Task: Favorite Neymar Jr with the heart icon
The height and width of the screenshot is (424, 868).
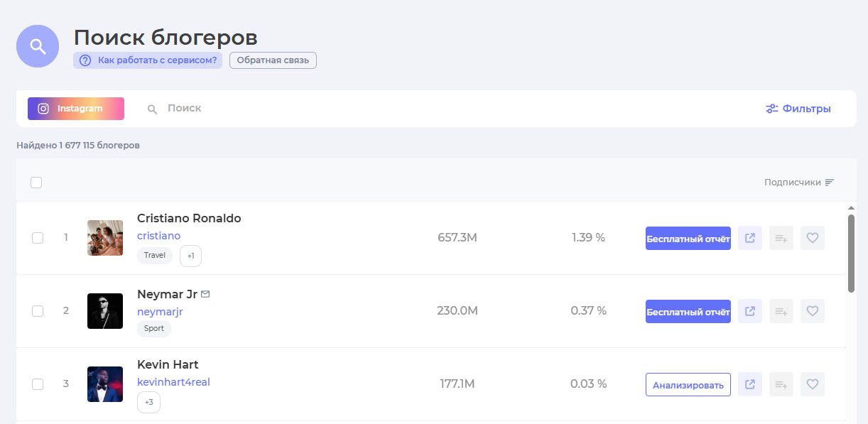Action: 813,312
